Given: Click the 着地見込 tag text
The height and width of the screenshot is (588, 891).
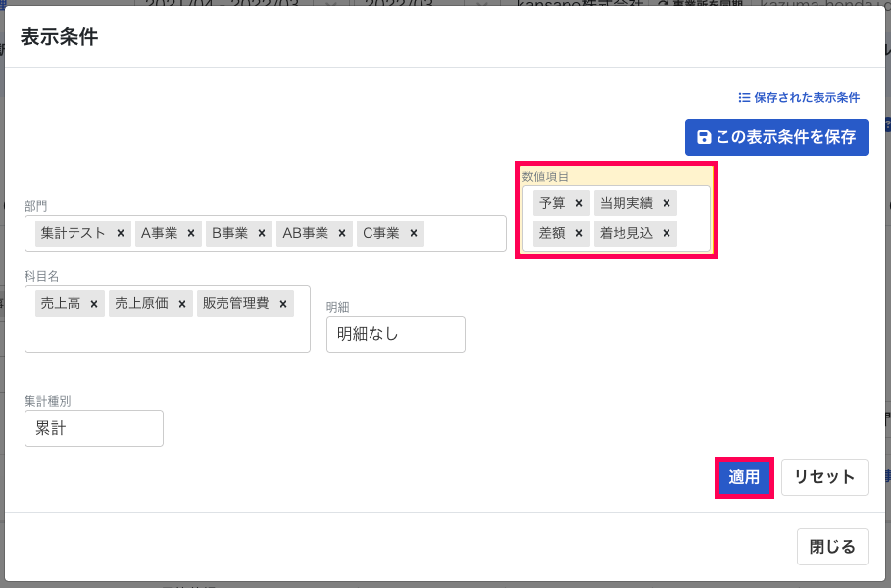Looking at the screenshot, I should 626,233.
